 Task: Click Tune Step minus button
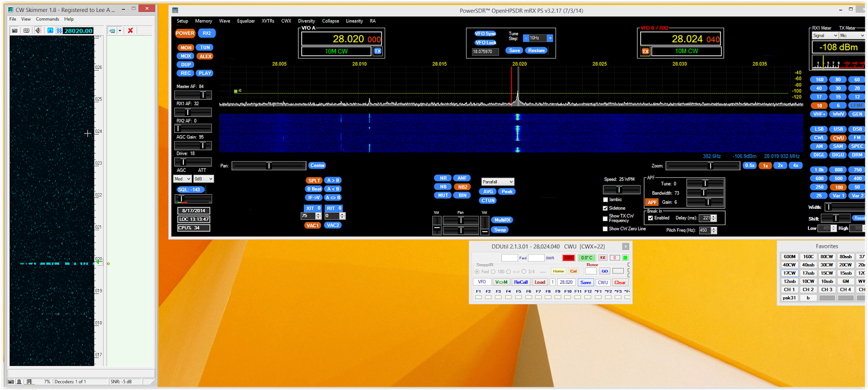click(x=526, y=38)
